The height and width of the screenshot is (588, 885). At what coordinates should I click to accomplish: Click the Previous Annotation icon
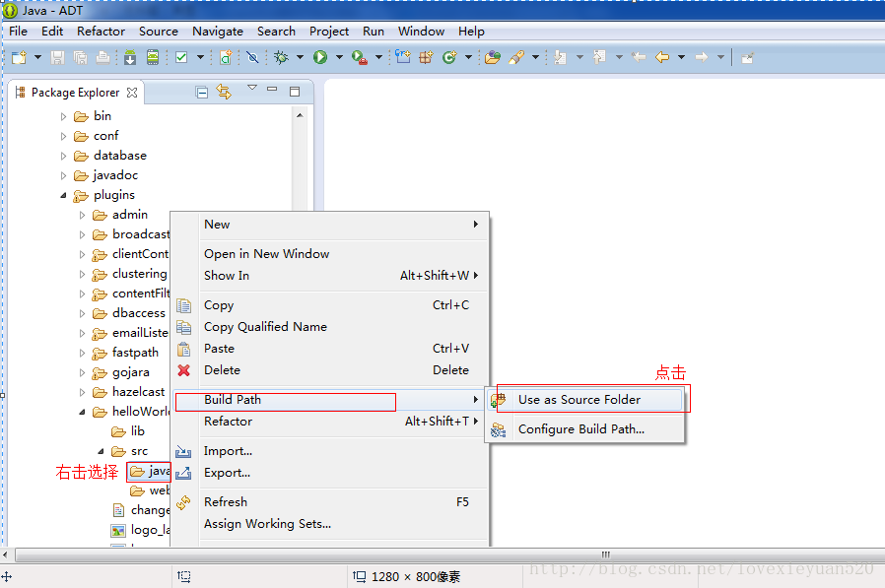(599, 57)
